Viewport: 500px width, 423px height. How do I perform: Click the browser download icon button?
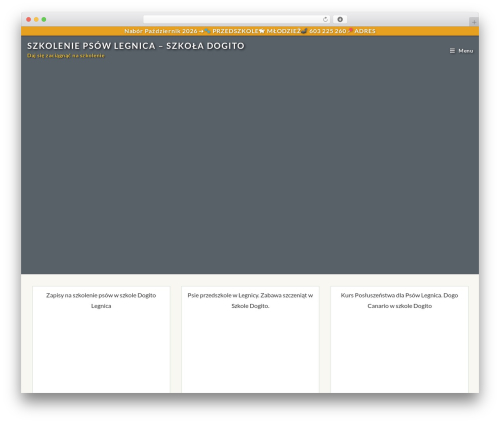coord(340,19)
